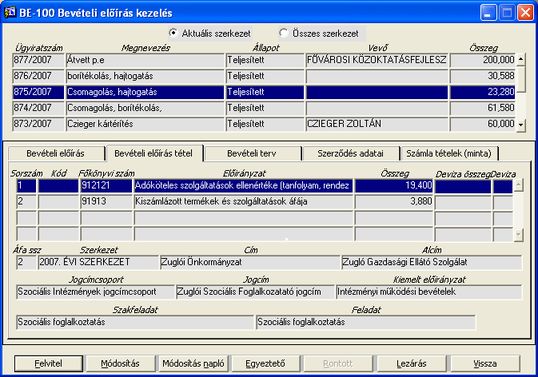Click ledger number 912121 cell
Viewport: 538px width, 377px height.
click(x=106, y=186)
